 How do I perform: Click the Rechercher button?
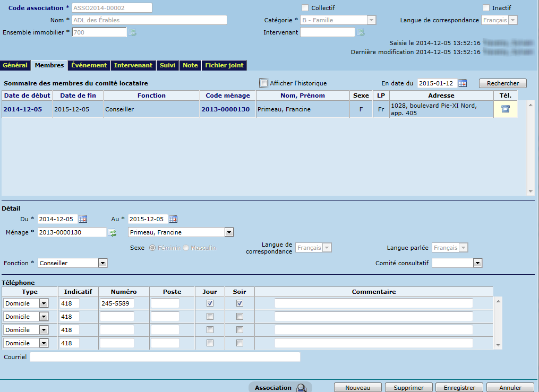click(x=502, y=83)
